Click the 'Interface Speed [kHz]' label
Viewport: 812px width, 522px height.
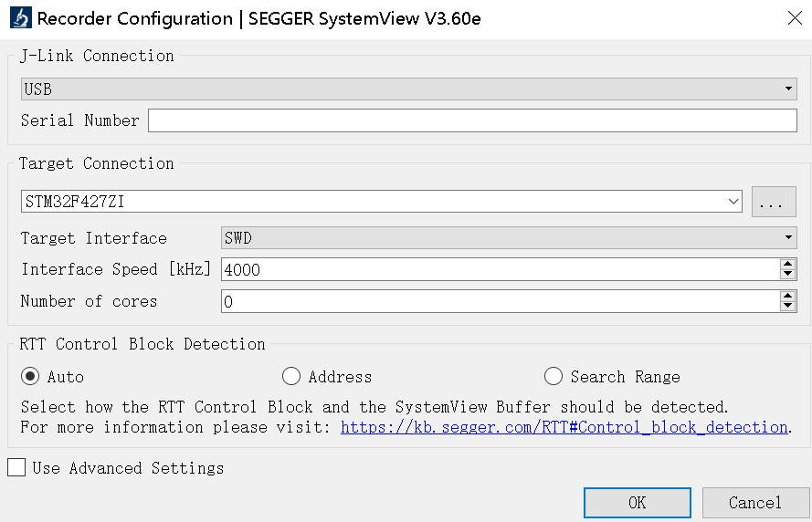116,269
